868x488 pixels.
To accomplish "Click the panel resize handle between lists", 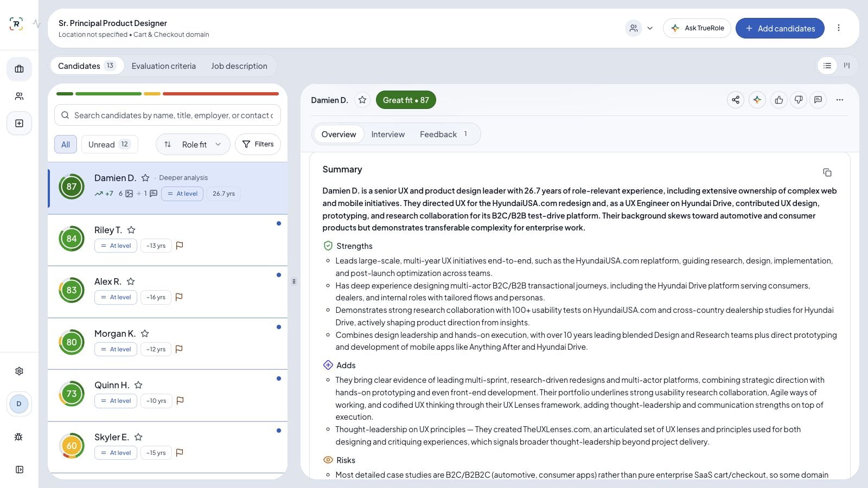I will [x=294, y=281].
